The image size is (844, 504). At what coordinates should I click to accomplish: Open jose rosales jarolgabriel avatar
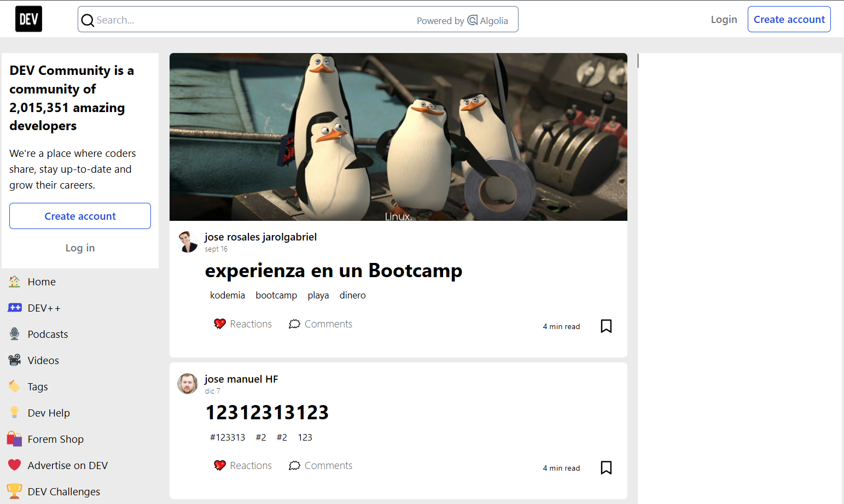tap(188, 242)
